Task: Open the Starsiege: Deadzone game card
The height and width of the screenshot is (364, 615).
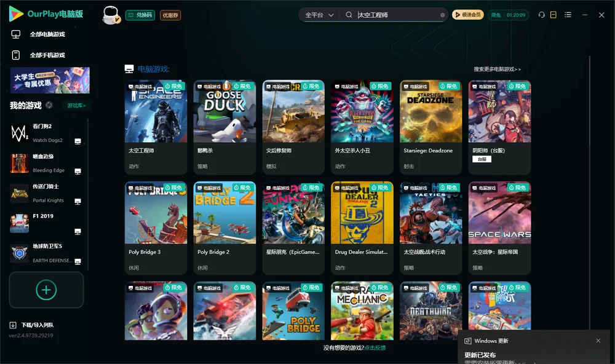Action: pyautogui.click(x=430, y=127)
